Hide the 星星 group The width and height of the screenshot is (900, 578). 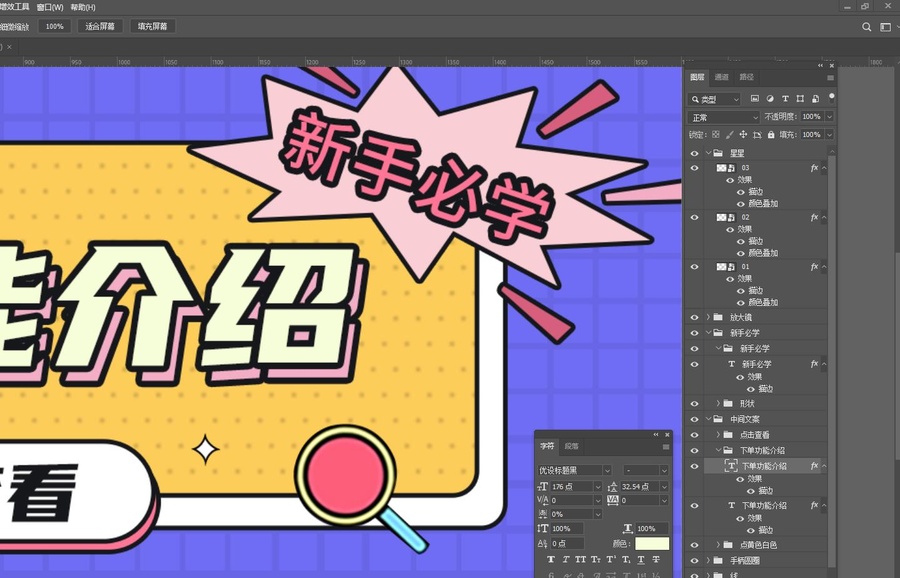click(695, 153)
